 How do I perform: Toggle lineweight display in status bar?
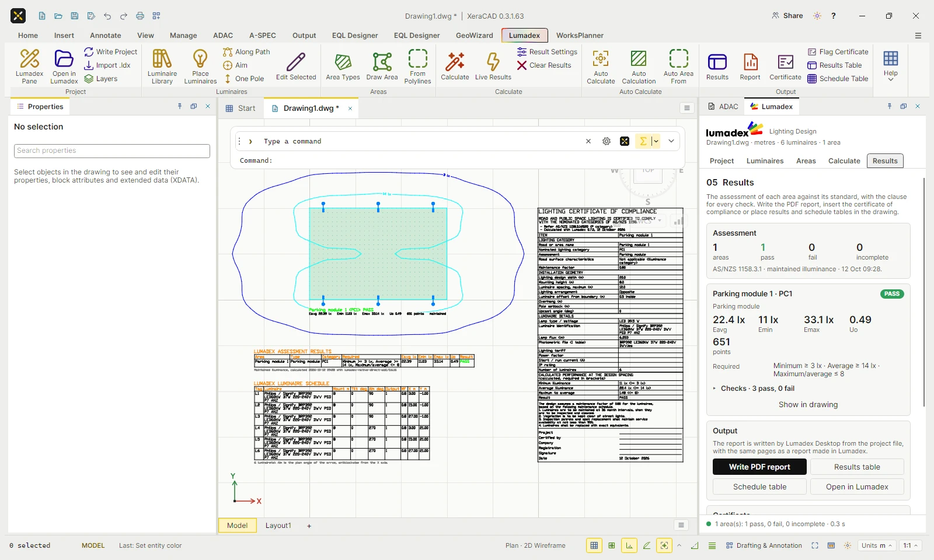pyautogui.click(x=712, y=545)
